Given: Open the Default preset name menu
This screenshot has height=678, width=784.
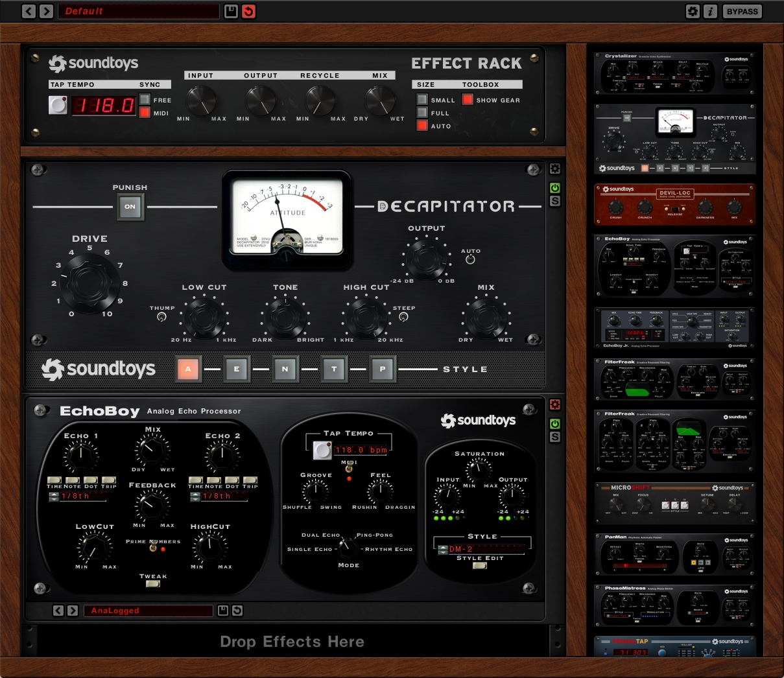Looking at the screenshot, I should coord(138,11).
